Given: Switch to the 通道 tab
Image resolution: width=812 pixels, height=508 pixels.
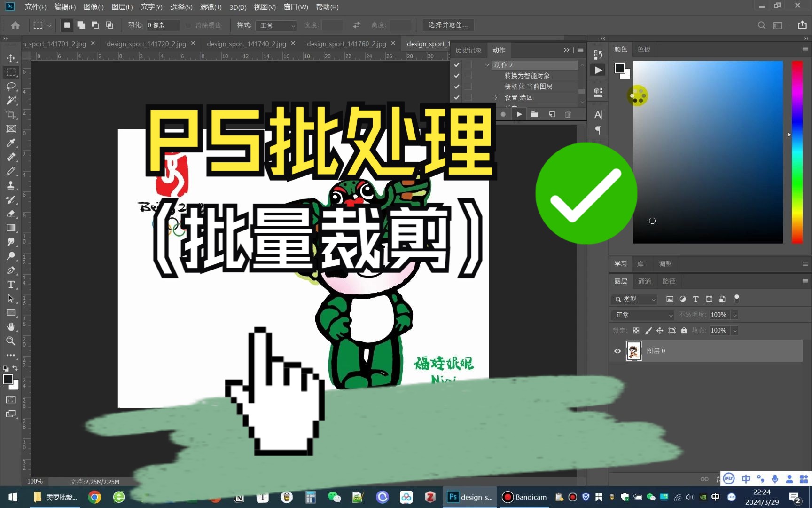Looking at the screenshot, I should pos(644,281).
